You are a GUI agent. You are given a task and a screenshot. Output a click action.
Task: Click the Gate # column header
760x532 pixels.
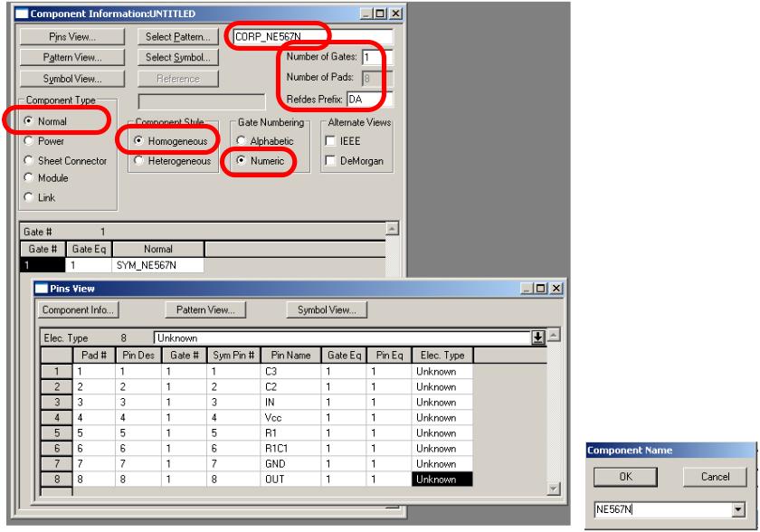[43, 249]
